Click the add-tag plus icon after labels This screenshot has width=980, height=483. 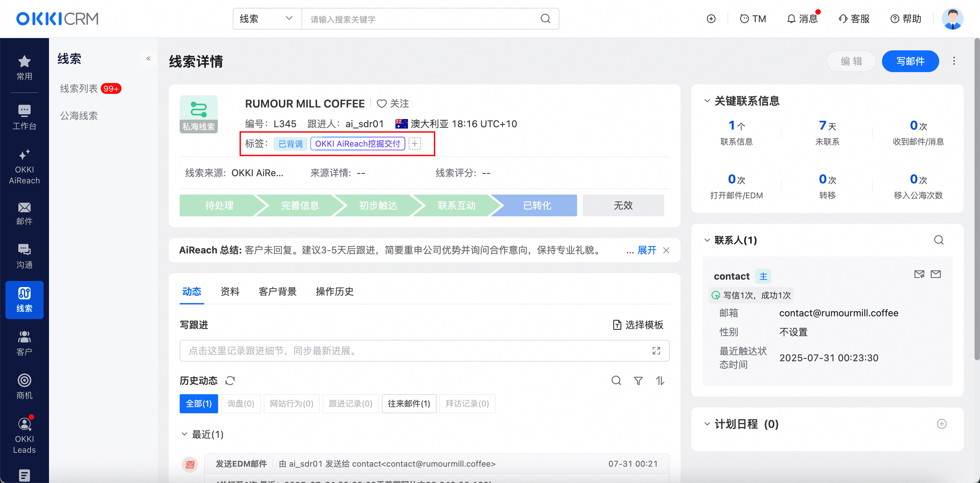(415, 144)
